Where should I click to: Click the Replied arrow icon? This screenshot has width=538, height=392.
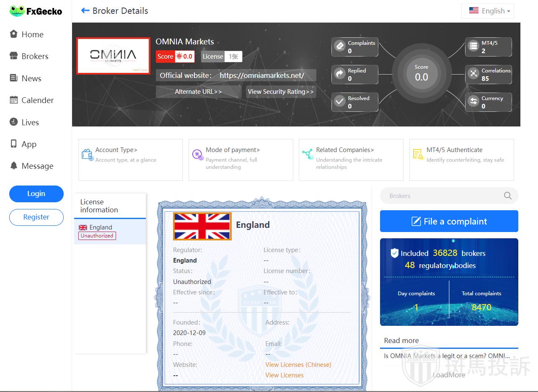pyautogui.click(x=340, y=74)
